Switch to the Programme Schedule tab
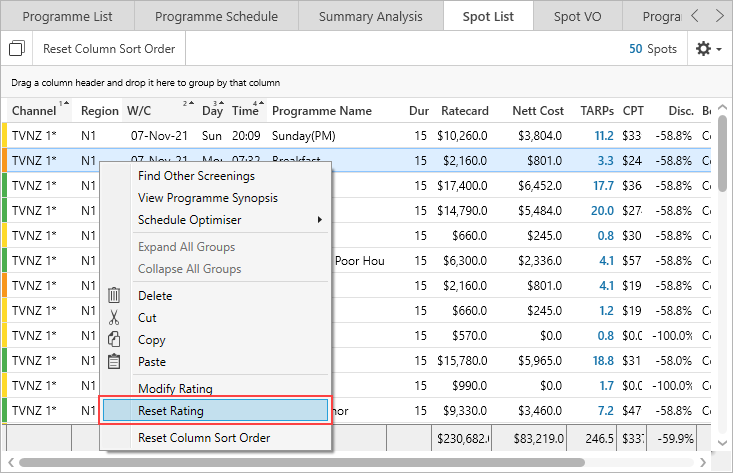733x473 pixels. tap(216, 16)
